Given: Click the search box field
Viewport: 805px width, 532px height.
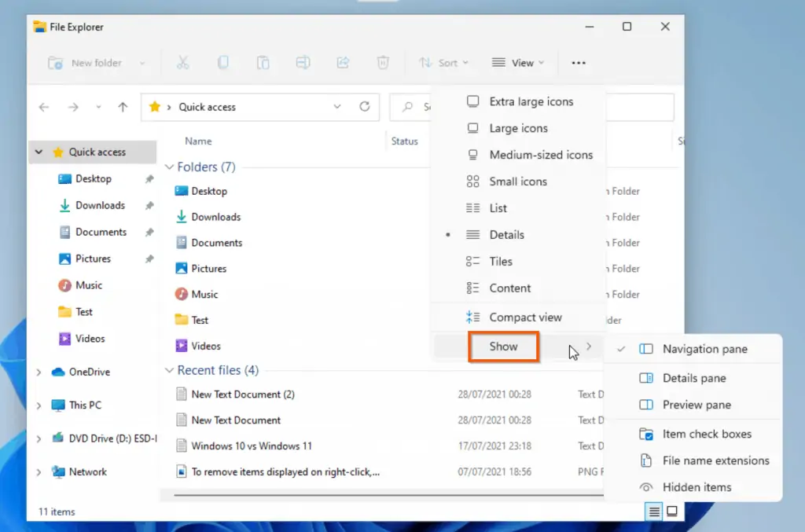Looking at the screenshot, I should tap(532, 107).
